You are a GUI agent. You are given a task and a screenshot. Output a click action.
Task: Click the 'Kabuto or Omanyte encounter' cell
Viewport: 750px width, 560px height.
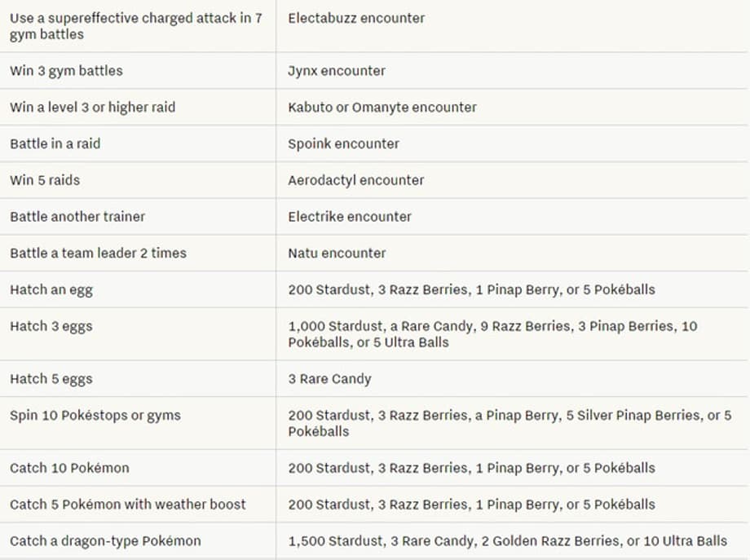click(x=382, y=107)
